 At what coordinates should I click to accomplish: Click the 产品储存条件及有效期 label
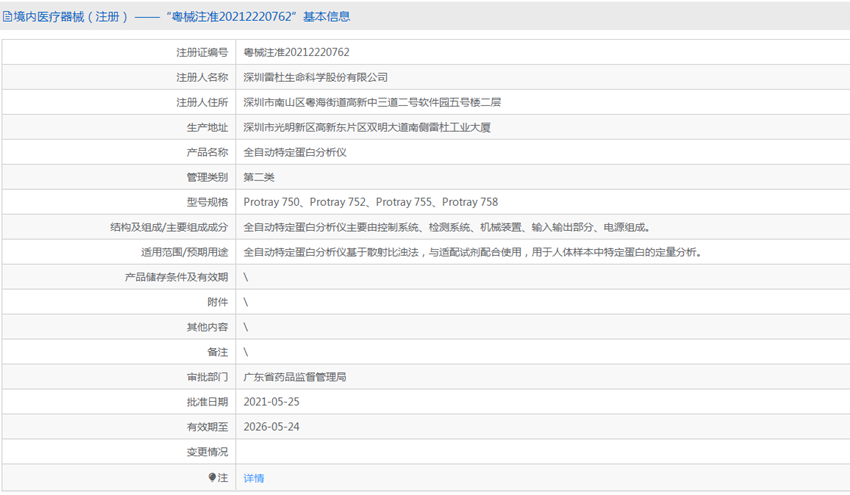click(176, 277)
